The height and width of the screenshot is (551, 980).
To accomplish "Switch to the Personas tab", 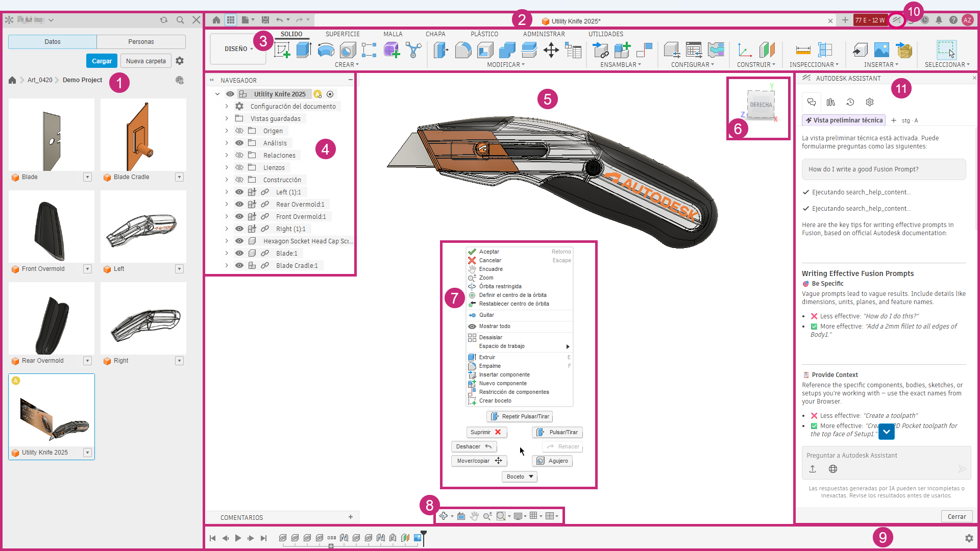I will tap(141, 42).
